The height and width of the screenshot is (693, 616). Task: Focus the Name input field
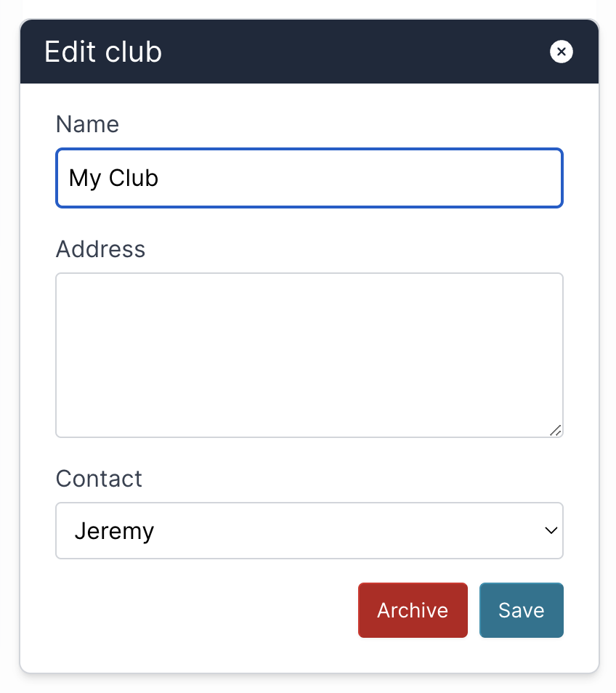309,178
